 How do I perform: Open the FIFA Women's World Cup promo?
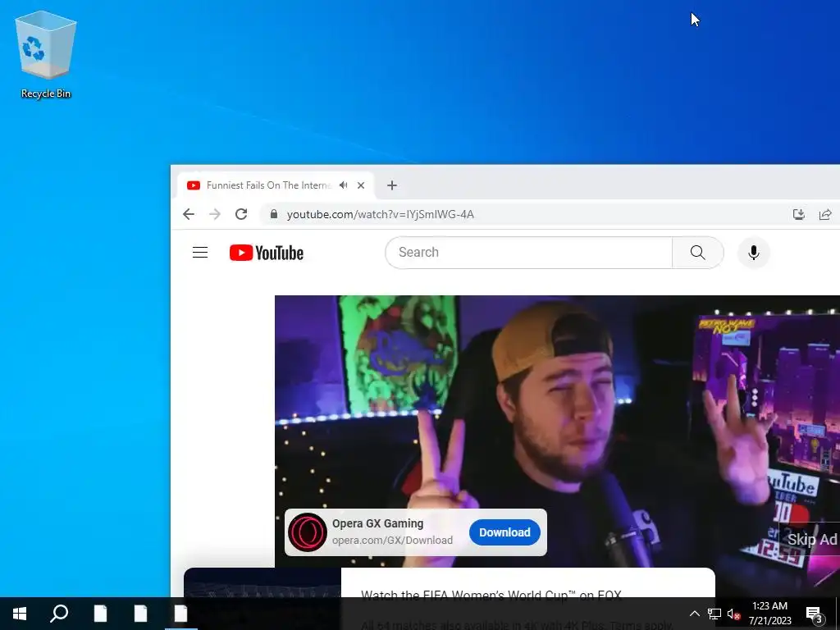point(491,595)
